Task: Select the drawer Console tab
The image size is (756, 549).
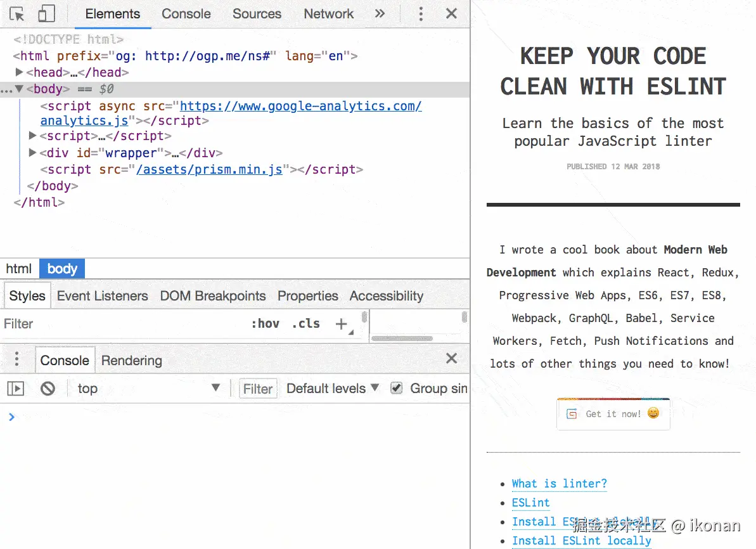Action: 65,360
